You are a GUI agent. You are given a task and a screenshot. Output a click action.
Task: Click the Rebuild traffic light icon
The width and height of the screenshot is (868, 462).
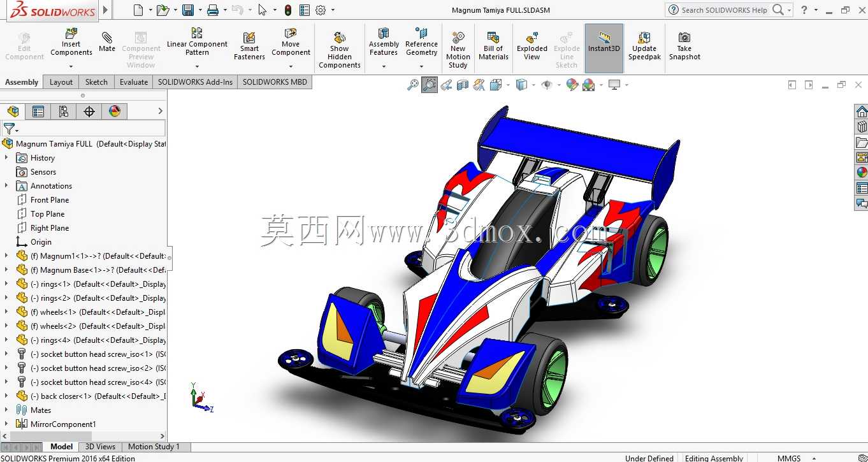click(288, 10)
